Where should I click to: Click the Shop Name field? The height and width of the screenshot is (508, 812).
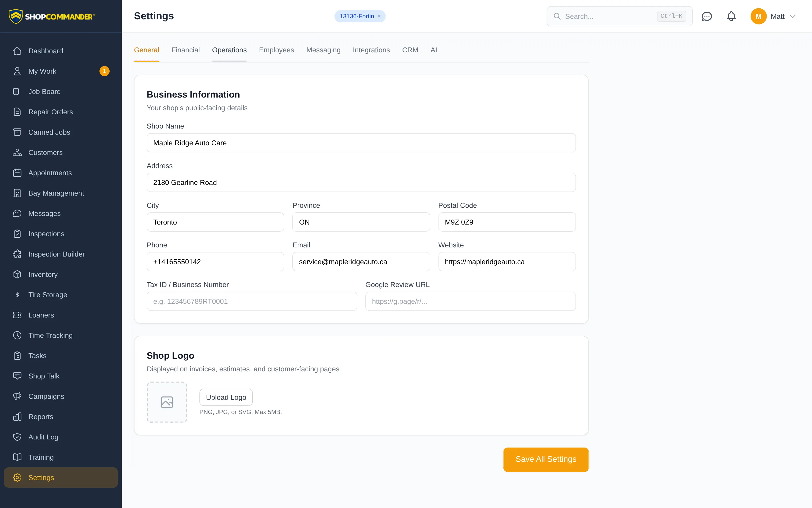click(361, 143)
